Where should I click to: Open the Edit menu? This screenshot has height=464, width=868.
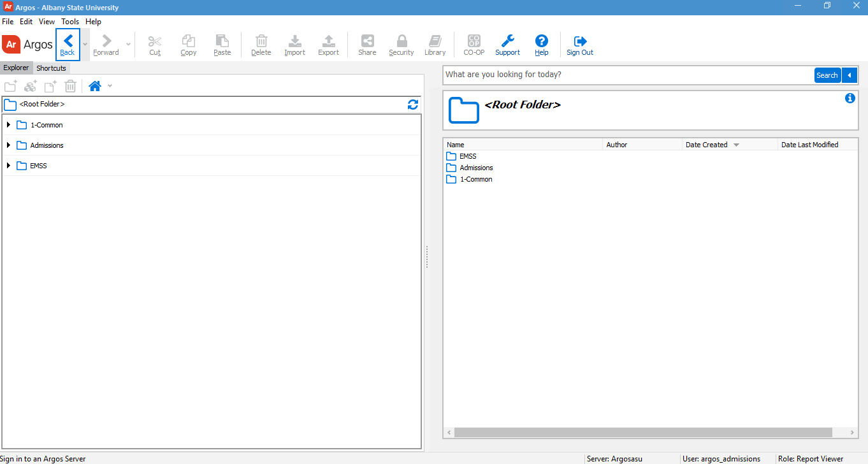click(x=26, y=22)
